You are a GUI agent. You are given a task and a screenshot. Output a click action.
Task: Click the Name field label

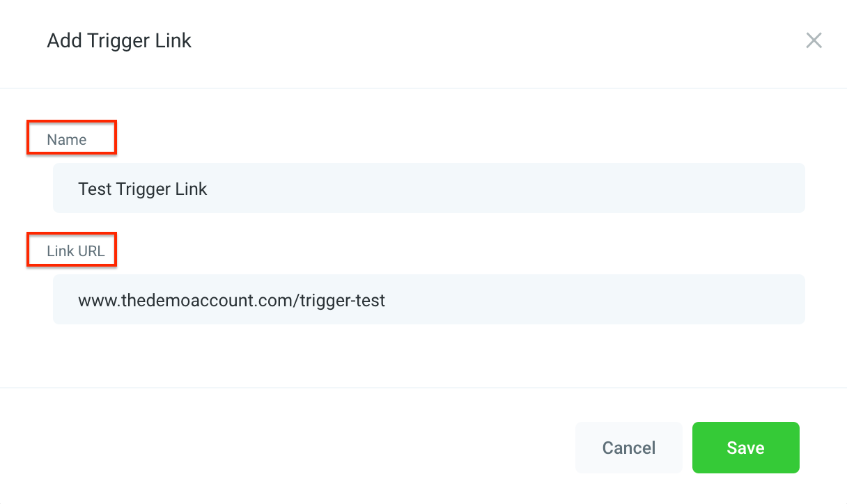coord(67,139)
